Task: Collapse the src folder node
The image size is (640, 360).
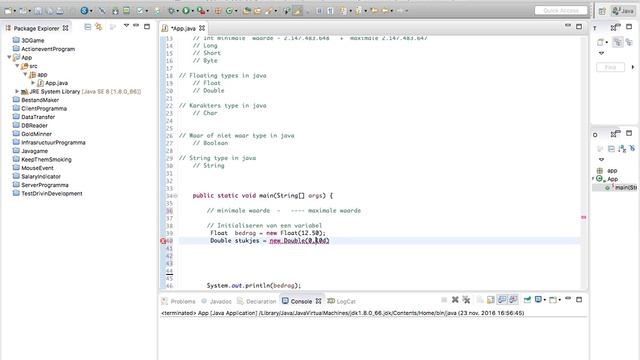Action: tap(17, 66)
